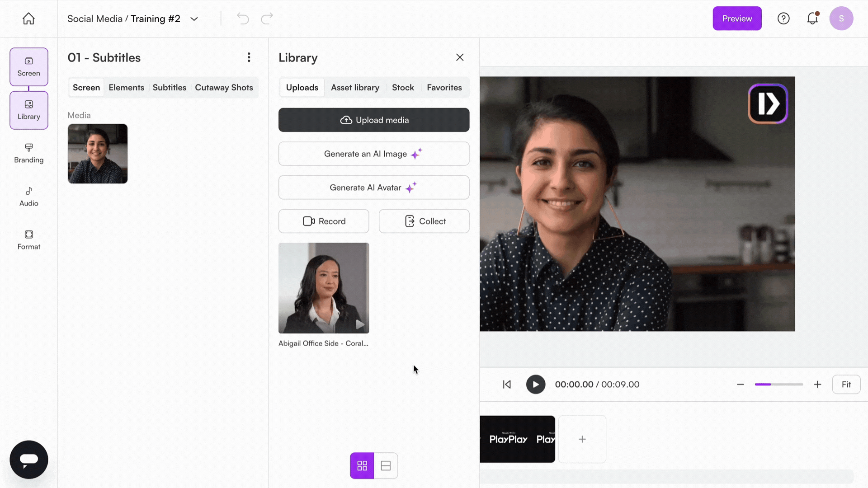Image resolution: width=868 pixels, height=488 pixels.
Task: Click the undo arrow icon
Action: tap(243, 19)
